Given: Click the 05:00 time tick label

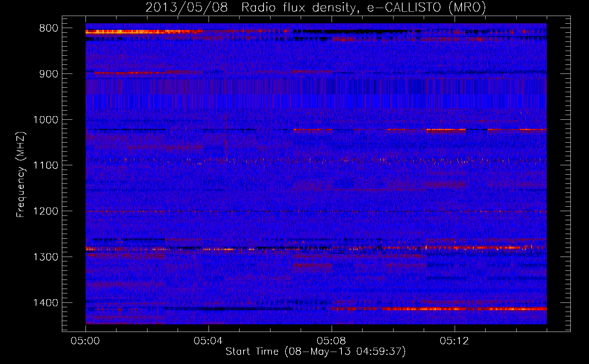Looking at the screenshot, I should [x=86, y=341].
